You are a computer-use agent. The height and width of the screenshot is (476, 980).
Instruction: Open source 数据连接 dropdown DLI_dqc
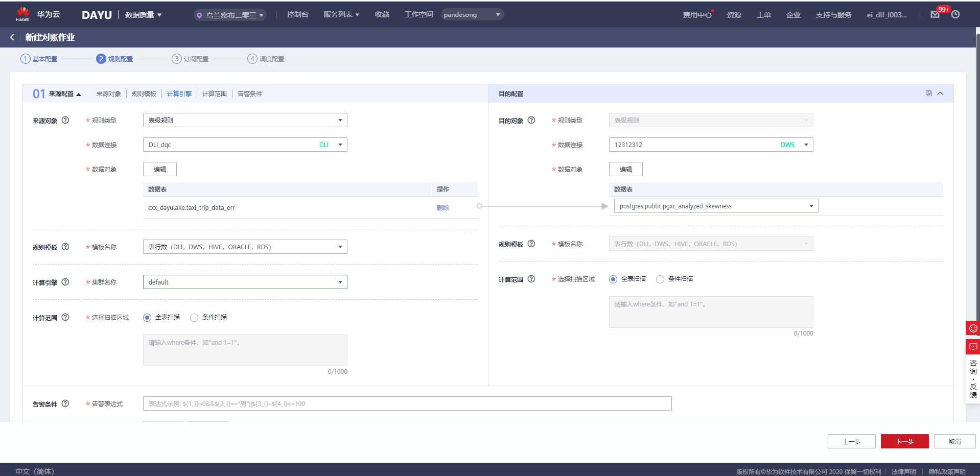tap(245, 145)
